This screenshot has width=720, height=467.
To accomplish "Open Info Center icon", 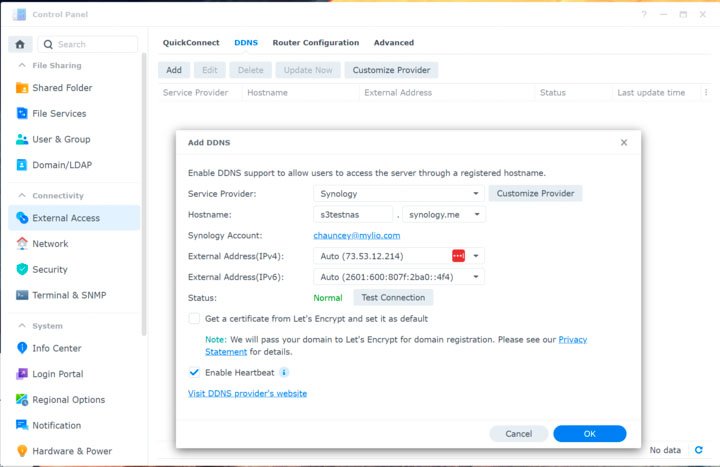I will (x=22, y=348).
